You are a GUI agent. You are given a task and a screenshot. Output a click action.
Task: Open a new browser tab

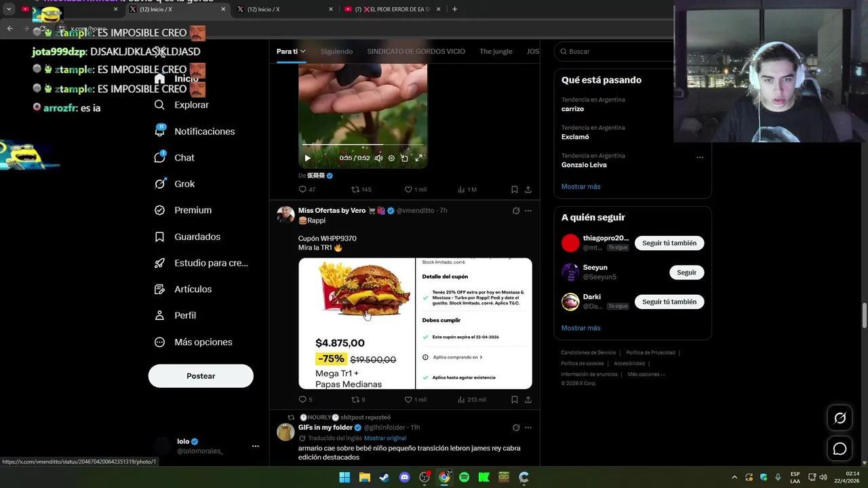(454, 9)
